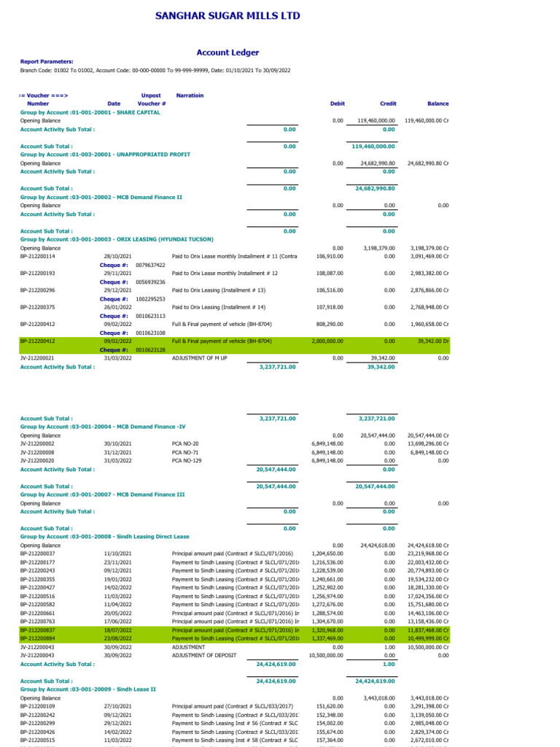Select group header 03-001-20002 MCB Demand Finance II
This screenshot has width=560, height=747.
click(x=101, y=197)
